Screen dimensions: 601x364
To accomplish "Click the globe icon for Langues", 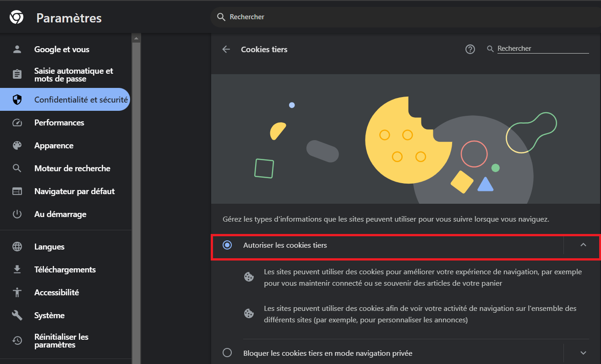I will (17, 247).
